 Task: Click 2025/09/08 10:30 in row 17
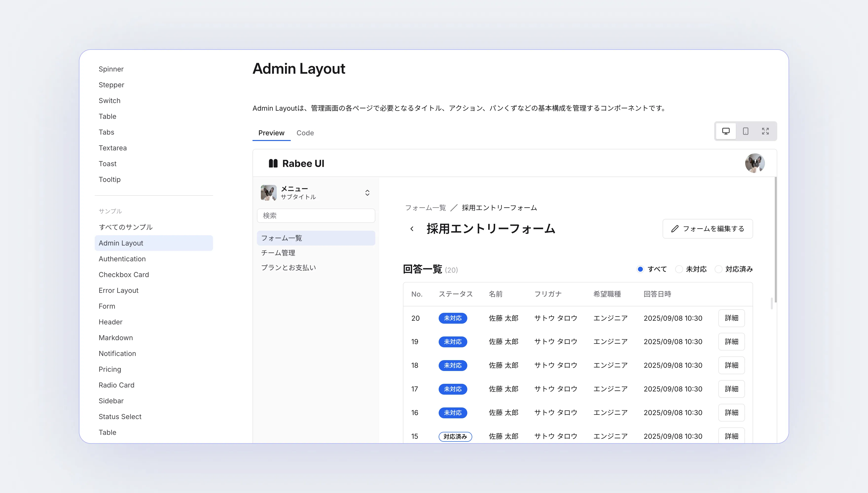click(x=673, y=389)
